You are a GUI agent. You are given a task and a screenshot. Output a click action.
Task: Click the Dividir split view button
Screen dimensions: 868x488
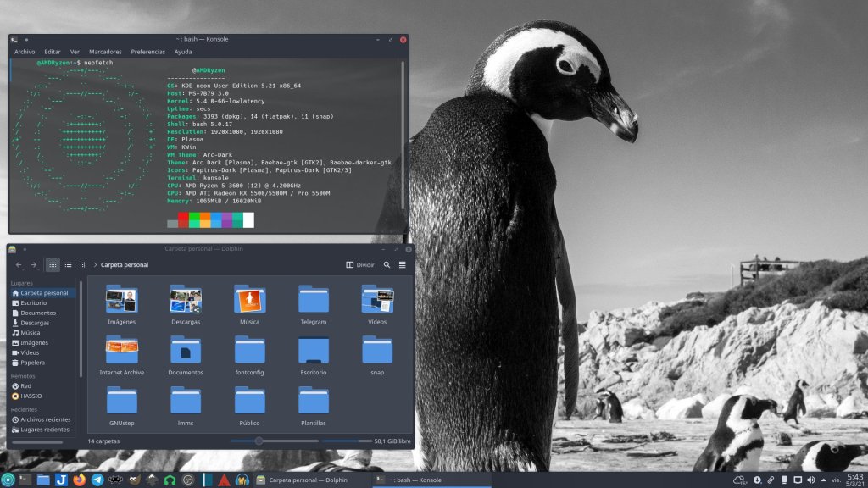click(360, 264)
